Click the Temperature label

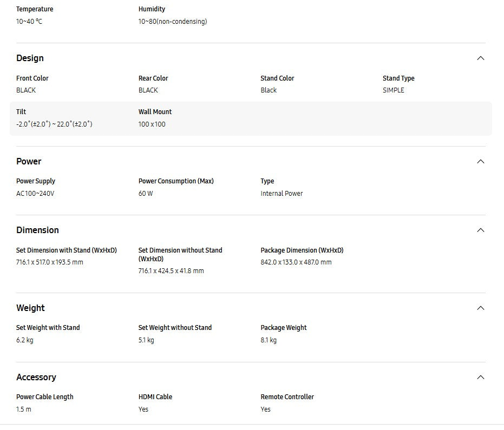pyautogui.click(x=35, y=9)
